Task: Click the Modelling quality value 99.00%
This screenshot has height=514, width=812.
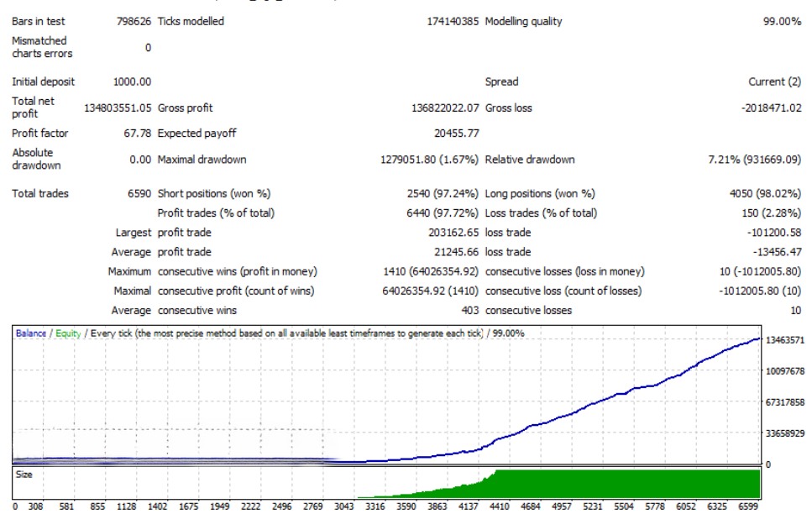Action: point(782,21)
